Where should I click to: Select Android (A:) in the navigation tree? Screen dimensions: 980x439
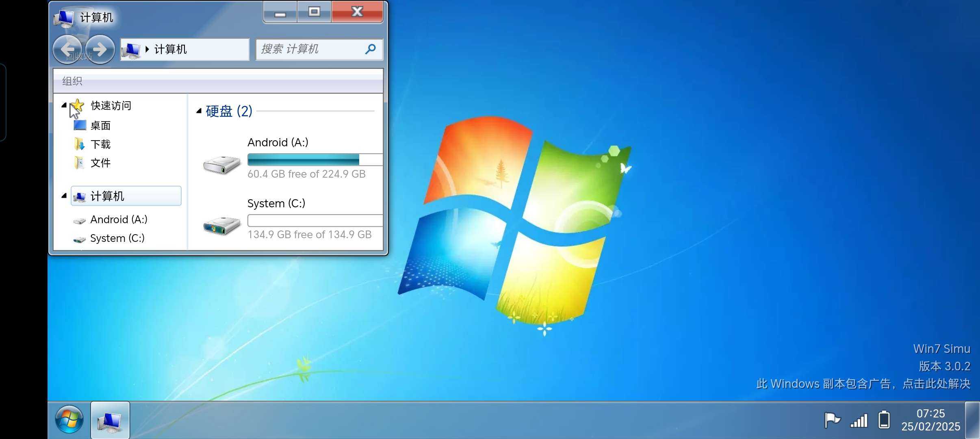(119, 219)
